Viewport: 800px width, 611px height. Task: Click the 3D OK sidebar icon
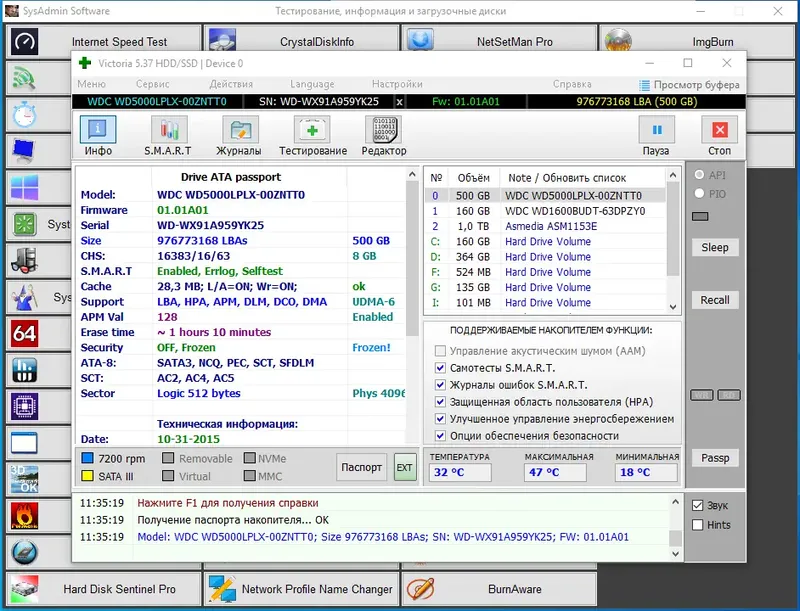point(24,479)
